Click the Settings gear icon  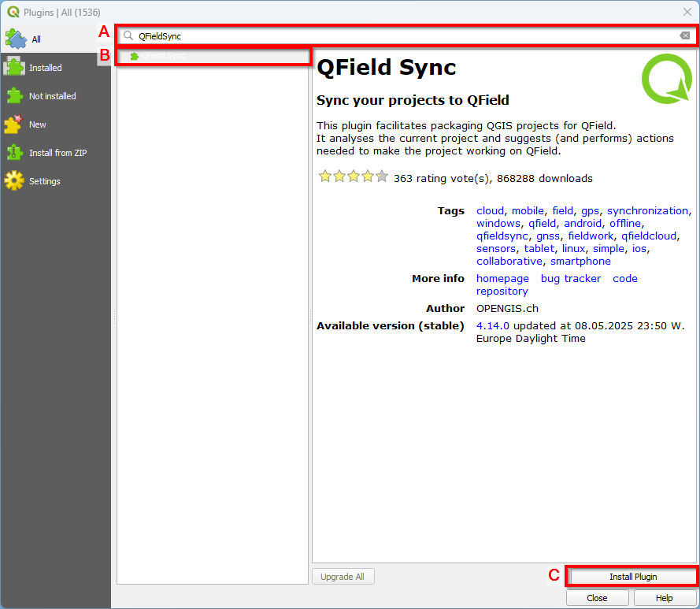(x=14, y=181)
